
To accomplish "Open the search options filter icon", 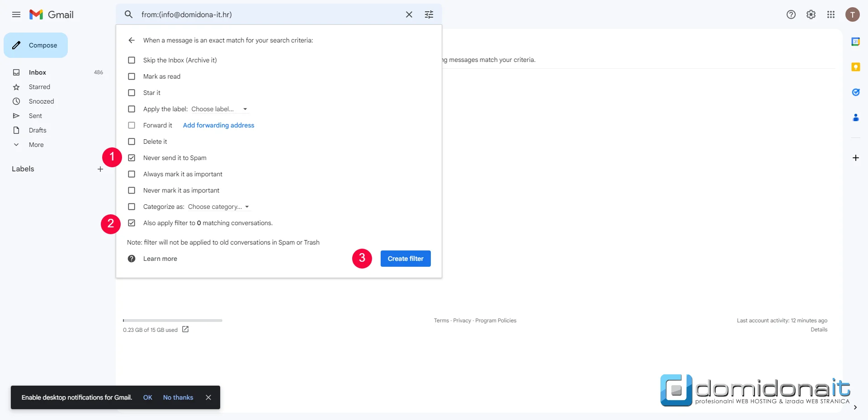I will click(429, 14).
